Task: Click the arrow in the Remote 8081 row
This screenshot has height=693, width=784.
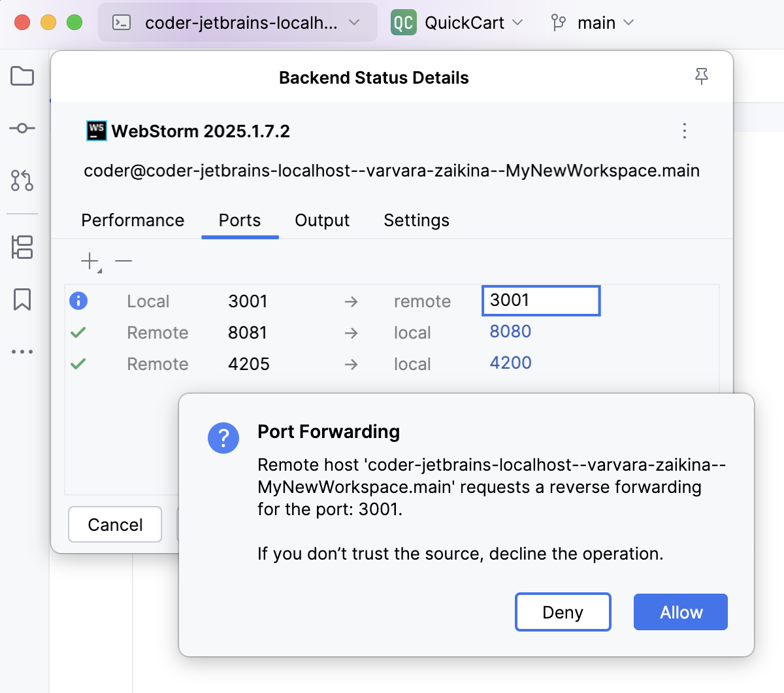Action: click(351, 333)
